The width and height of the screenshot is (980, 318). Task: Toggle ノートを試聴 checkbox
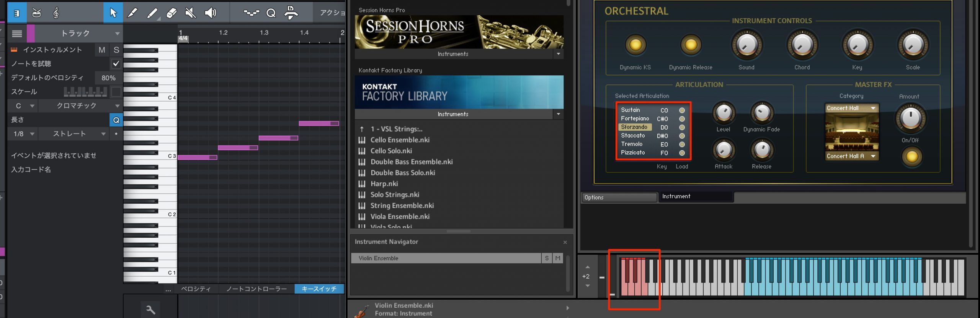click(116, 64)
